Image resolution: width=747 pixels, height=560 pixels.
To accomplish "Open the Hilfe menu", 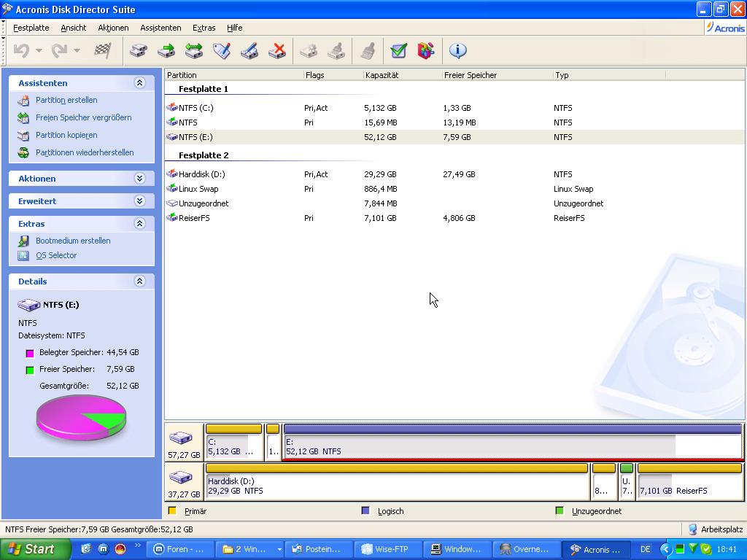I will point(234,28).
